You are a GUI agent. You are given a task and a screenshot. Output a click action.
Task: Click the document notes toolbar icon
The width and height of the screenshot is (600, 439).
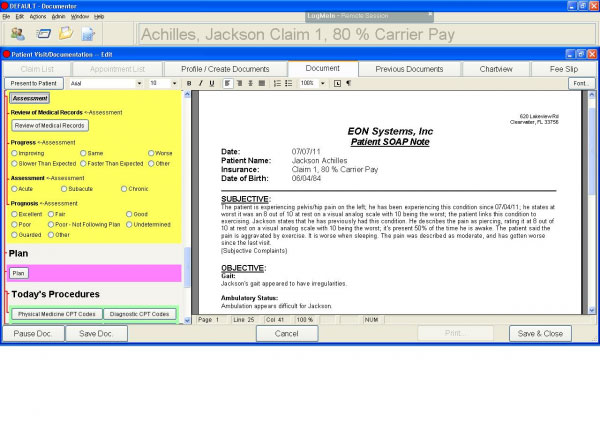(88, 35)
